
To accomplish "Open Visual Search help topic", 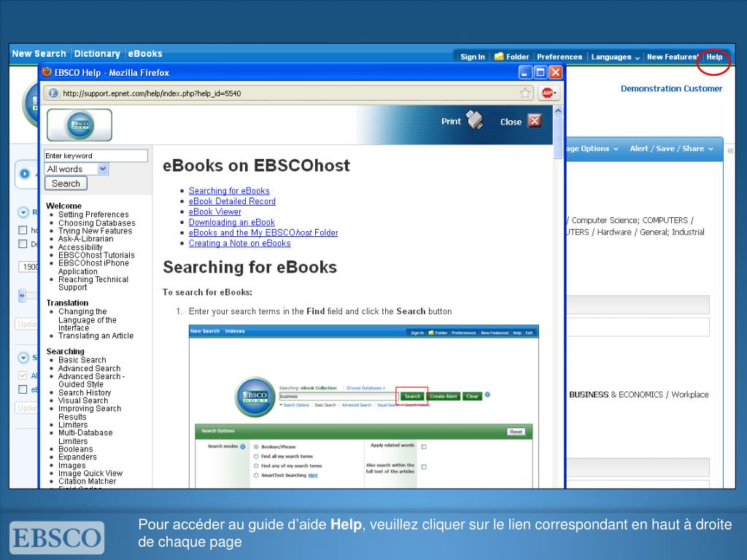I will (83, 400).
